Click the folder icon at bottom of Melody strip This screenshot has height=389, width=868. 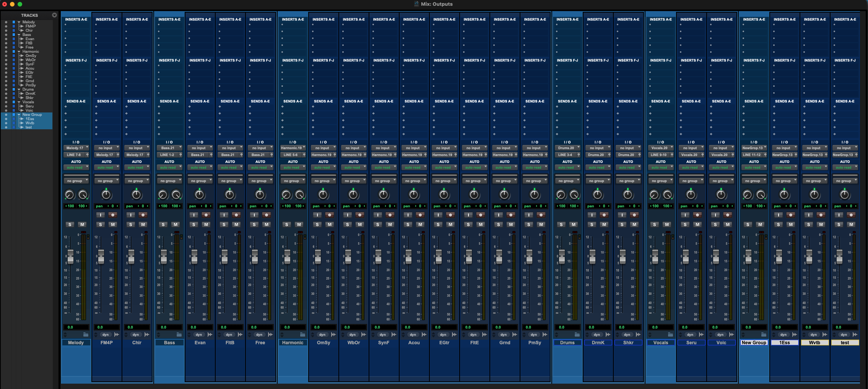point(86,334)
